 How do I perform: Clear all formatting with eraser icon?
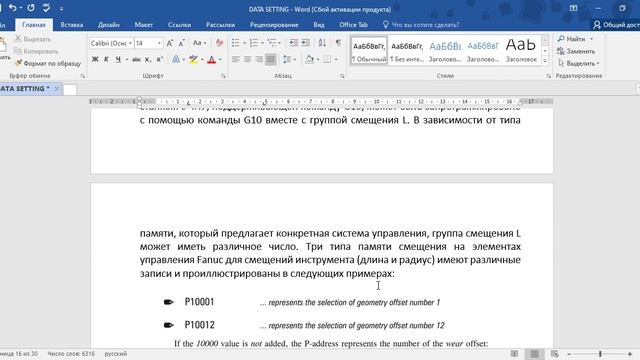[219, 43]
